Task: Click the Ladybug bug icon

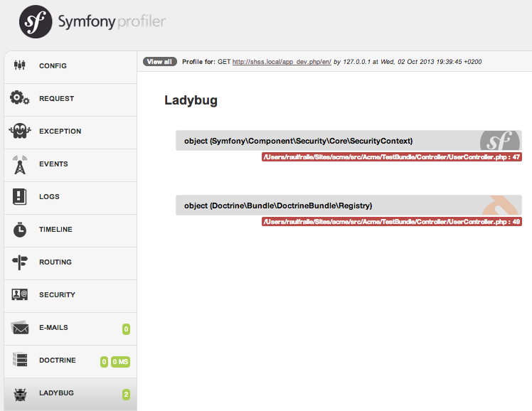Action: point(20,395)
